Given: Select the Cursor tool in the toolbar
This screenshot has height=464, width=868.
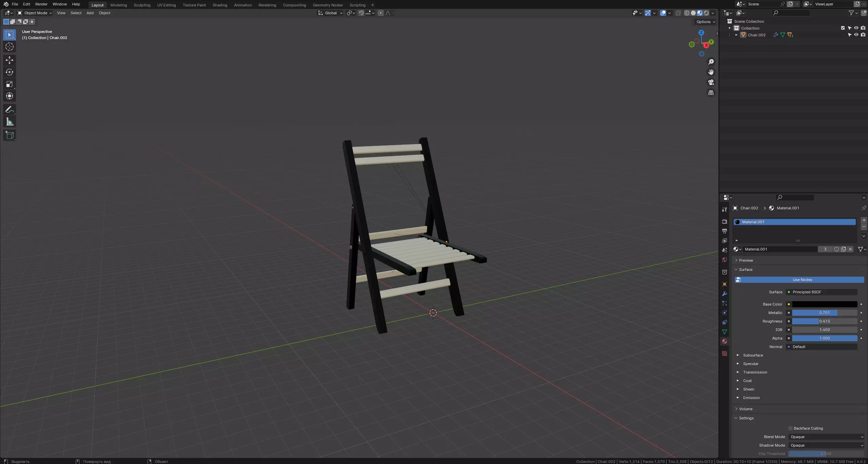Looking at the screenshot, I should (10, 47).
